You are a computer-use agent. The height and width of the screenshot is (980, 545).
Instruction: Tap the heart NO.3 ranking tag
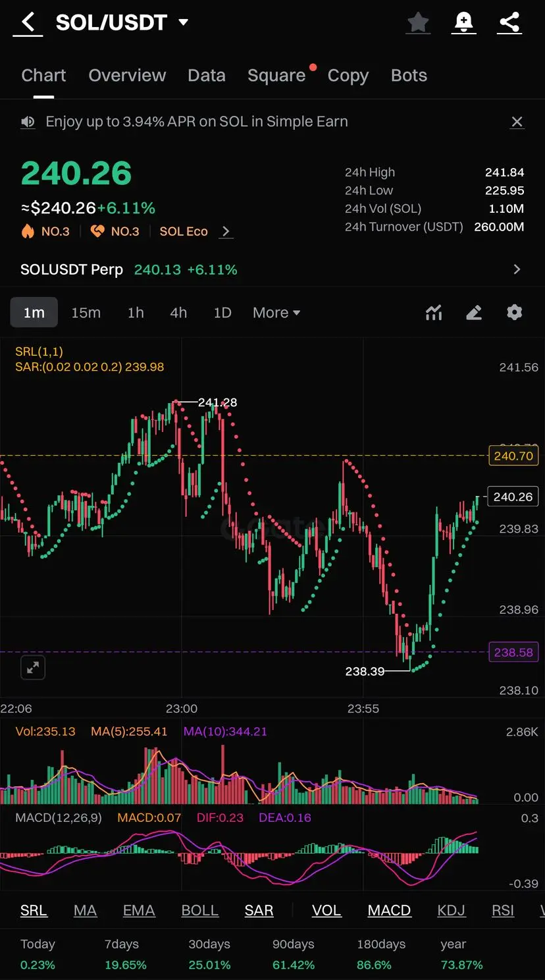pyautogui.click(x=115, y=231)
